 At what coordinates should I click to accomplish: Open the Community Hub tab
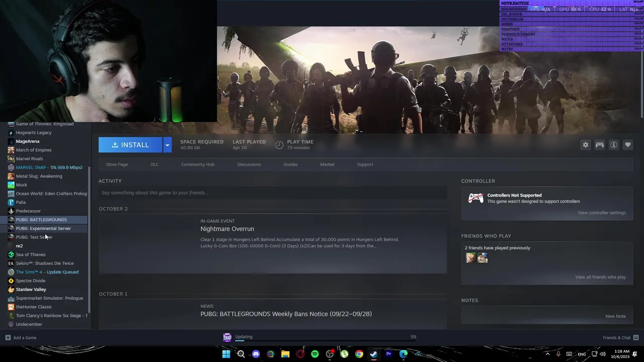(x=198, y=164)
